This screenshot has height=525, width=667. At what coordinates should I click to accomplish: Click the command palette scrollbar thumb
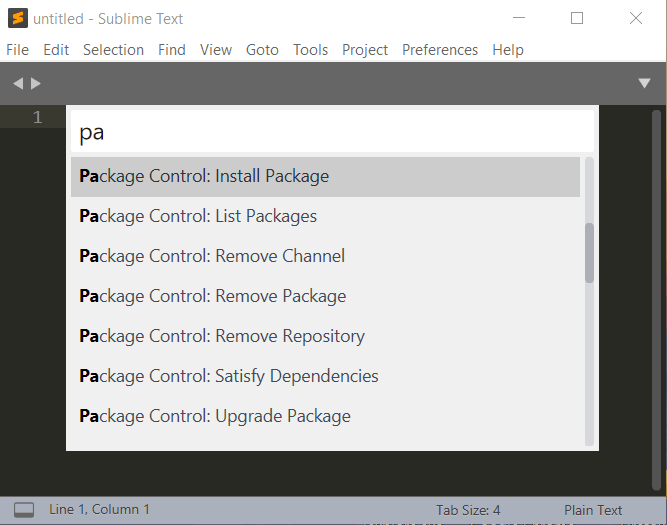(589, 253)
